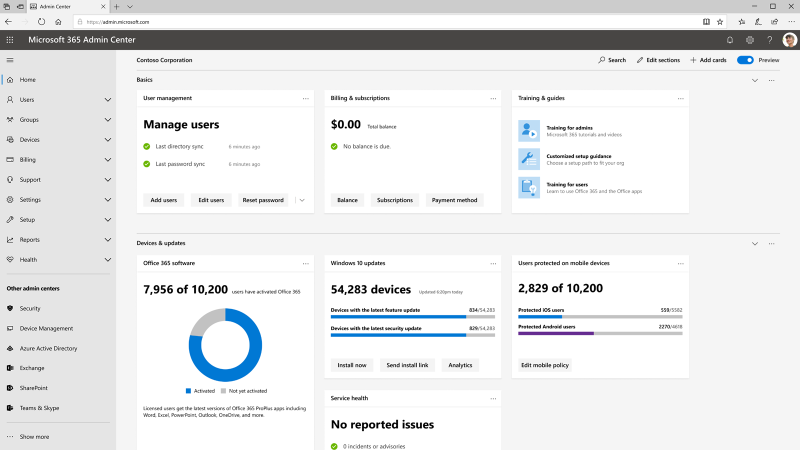This screenshot has width=800, height=450.
Task: Open the reading view book icon
Action: coord(706,22)
